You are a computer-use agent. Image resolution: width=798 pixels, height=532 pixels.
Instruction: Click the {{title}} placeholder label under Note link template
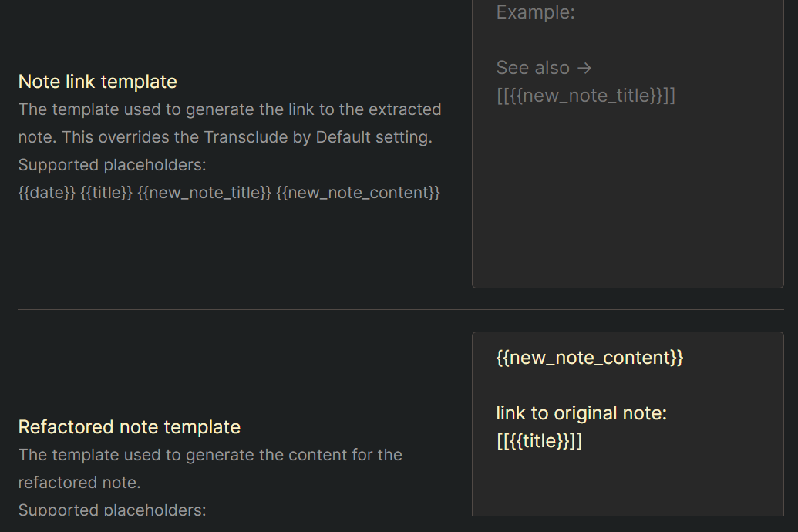(x=104, y=192)
